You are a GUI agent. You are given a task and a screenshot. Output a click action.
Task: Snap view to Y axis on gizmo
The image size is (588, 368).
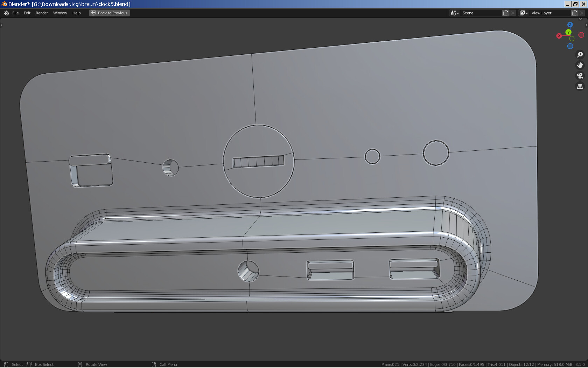[568, 32]
